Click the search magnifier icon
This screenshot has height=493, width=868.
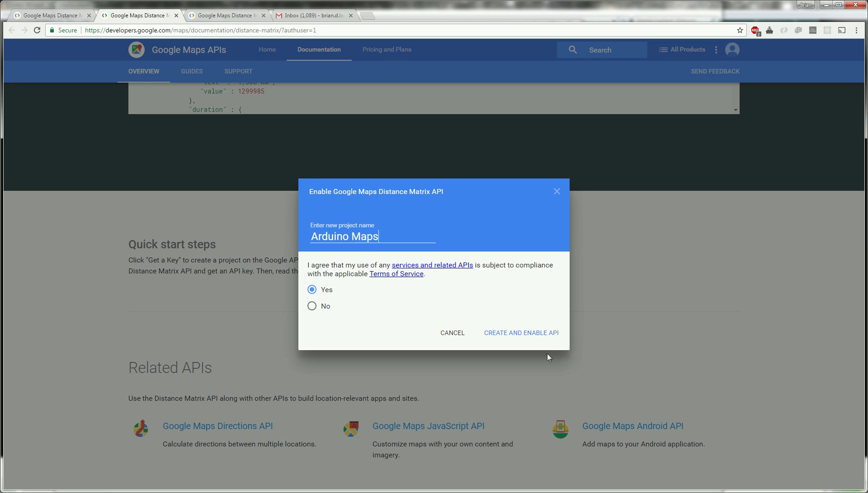573,50
